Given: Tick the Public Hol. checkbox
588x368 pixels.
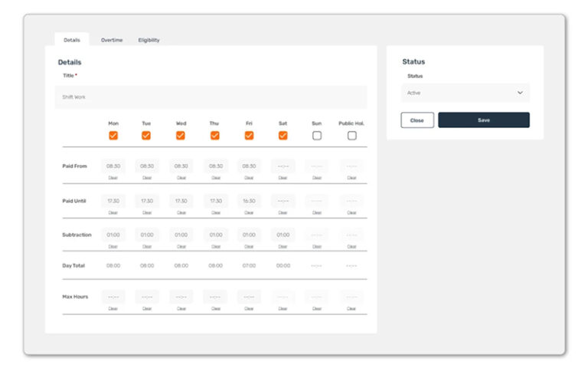Looking at the screenshot, I should pyautogui.click(x=351, y=136).
